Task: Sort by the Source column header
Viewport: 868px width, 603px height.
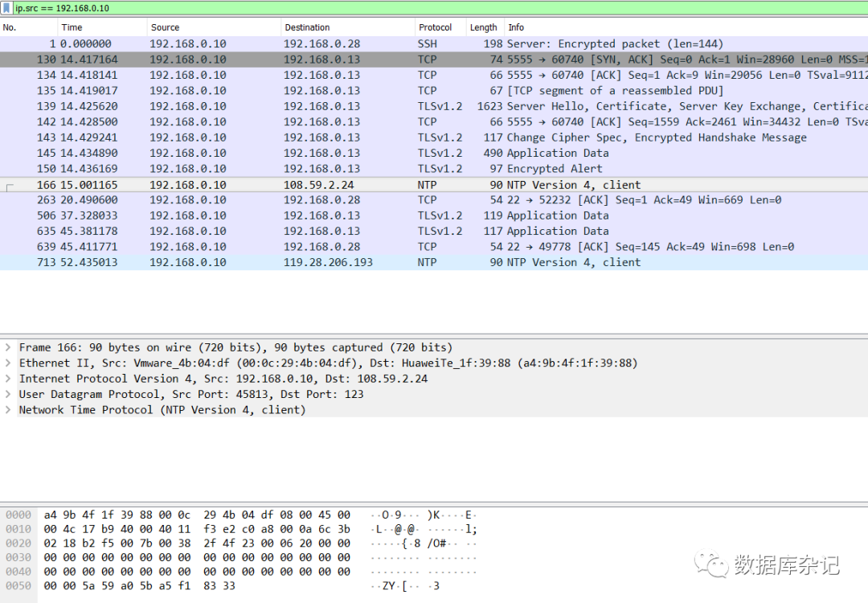Action: click(215, 27)
